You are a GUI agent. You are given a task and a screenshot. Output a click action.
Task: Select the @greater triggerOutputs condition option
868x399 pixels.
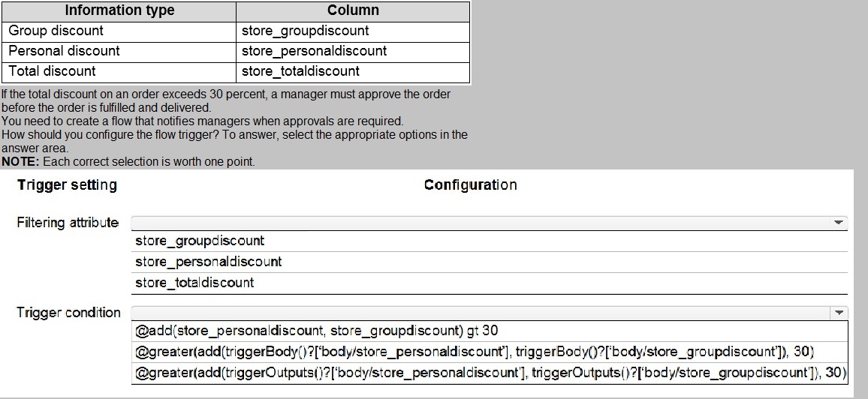click(491, 373)
